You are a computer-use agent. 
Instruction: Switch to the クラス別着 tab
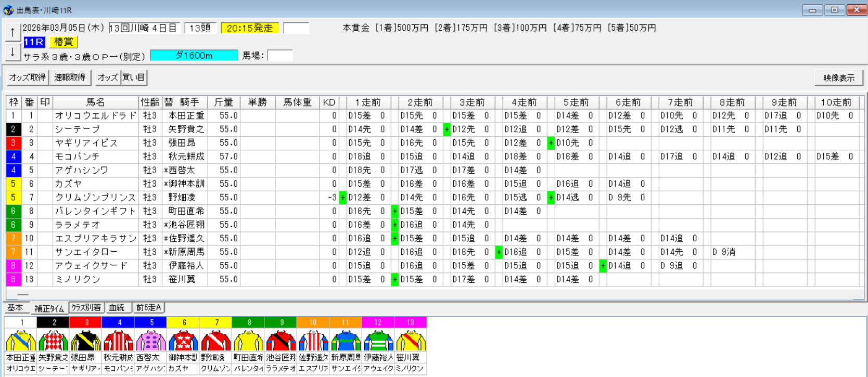click(x=86, y=307)
